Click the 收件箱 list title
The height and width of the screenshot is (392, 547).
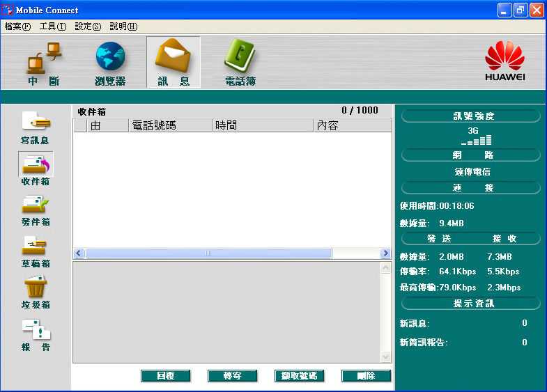92,112
